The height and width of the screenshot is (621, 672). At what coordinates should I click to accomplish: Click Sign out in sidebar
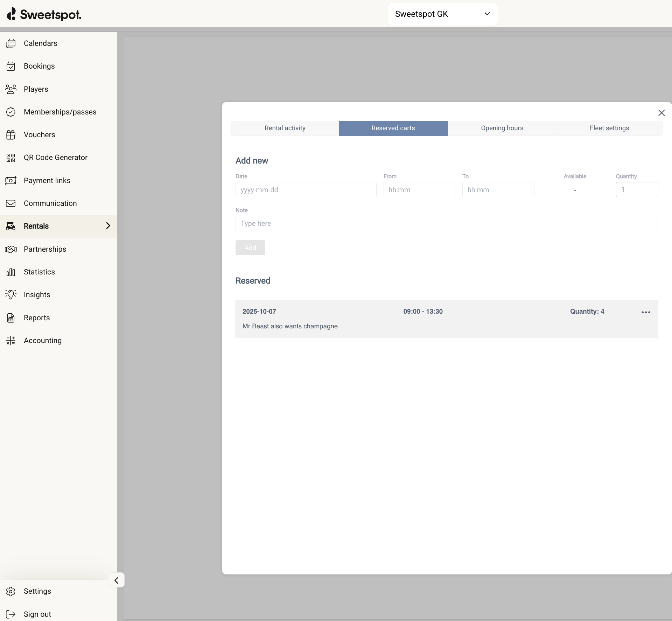click(x=37, y=614)
